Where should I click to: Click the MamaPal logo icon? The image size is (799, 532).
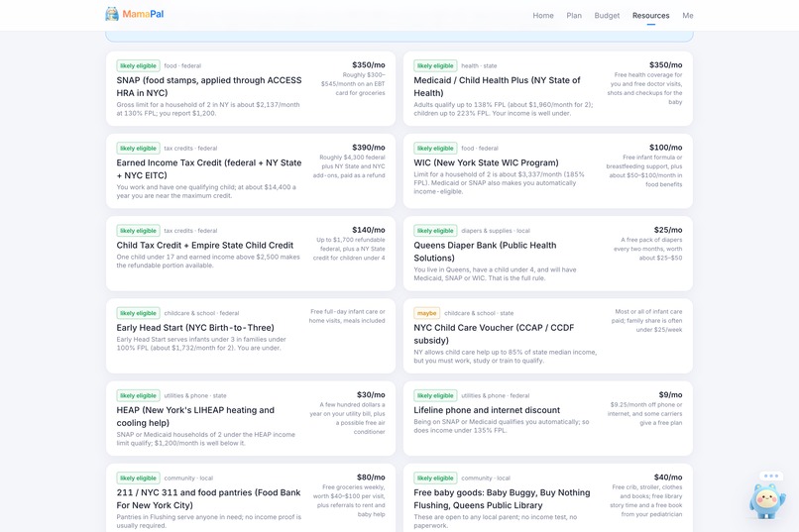point(112,14)
